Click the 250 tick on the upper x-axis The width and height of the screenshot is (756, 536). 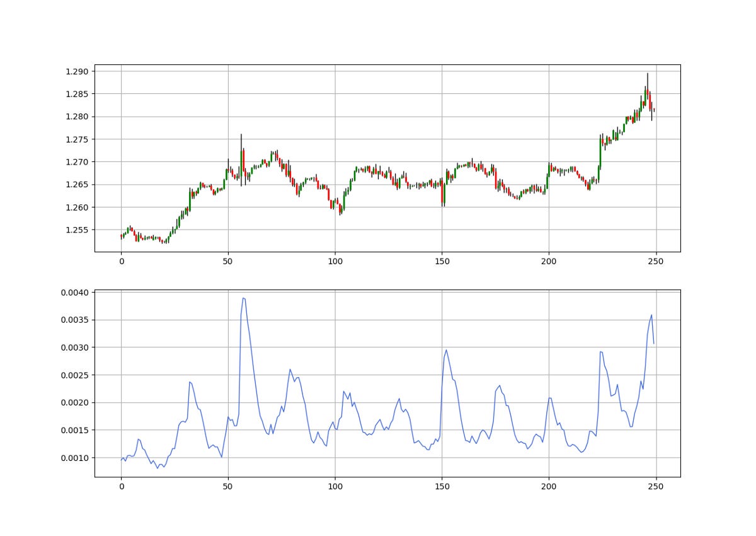657,261
